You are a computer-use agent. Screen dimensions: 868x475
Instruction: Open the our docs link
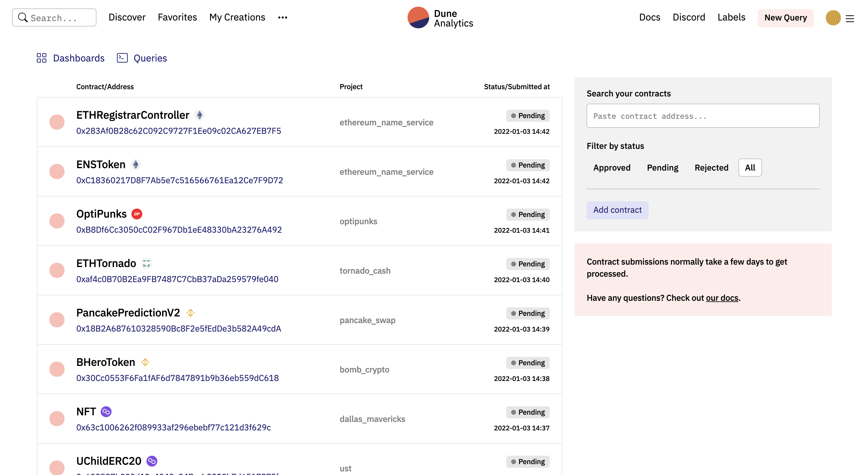coord(722,298)
